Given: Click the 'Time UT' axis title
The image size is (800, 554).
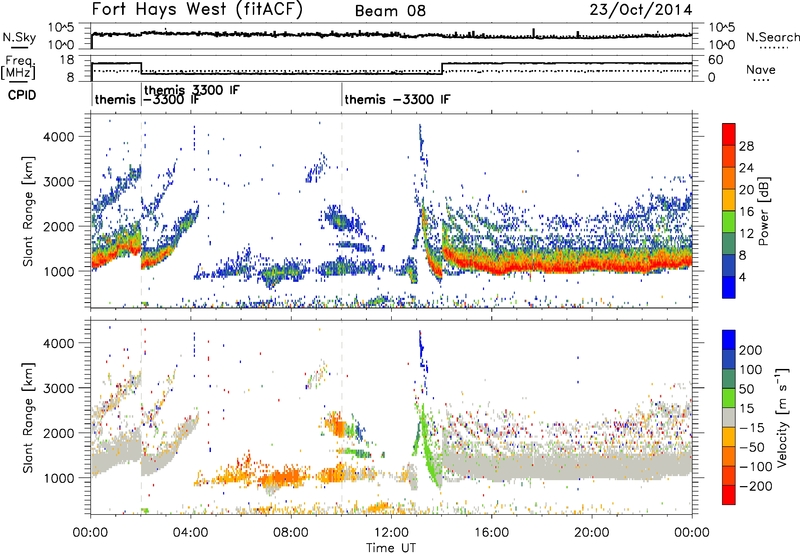Looking at the screenshot, I should (391, 548).
